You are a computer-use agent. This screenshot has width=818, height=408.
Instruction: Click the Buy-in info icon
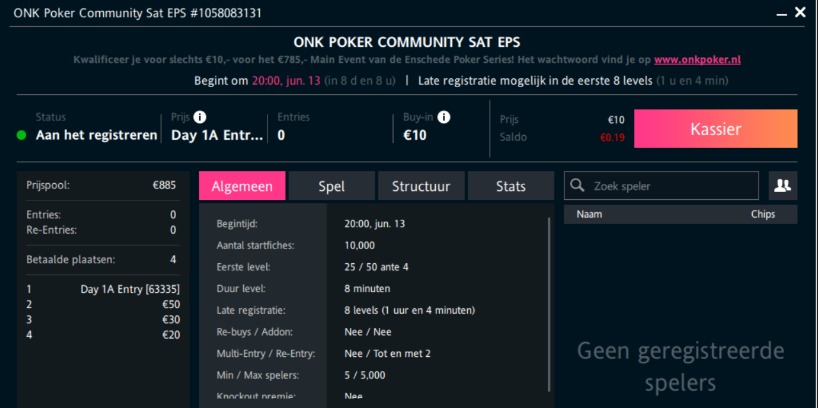(x=444, y=117)
